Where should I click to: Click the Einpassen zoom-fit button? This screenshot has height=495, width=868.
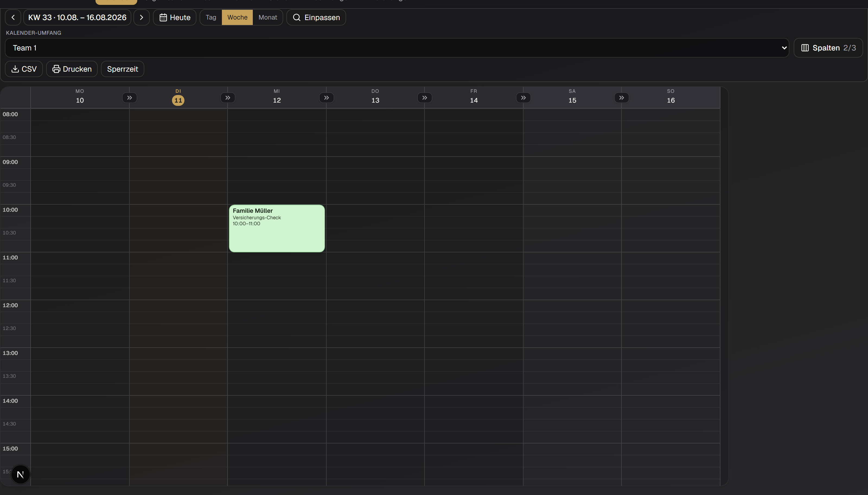click(x=316, y=17)
